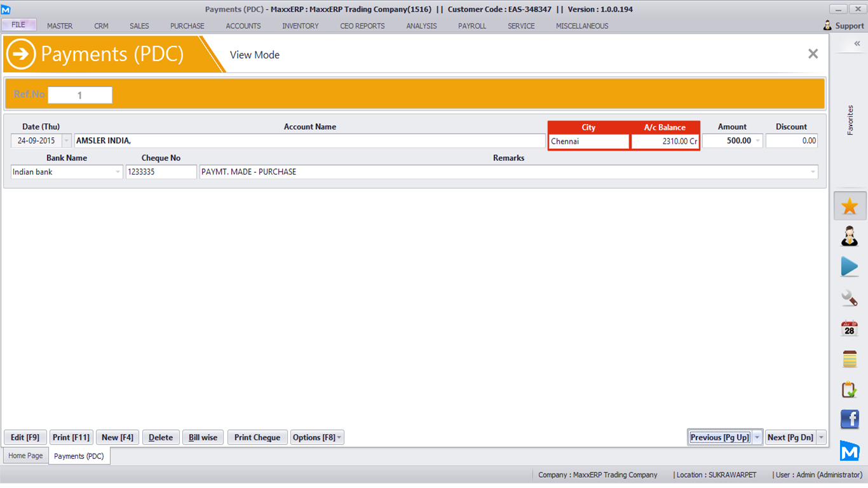The height and width of the screenshot is (488, 868).
Task: Close the Payments (PDC) form
Action: pos(813,54)
